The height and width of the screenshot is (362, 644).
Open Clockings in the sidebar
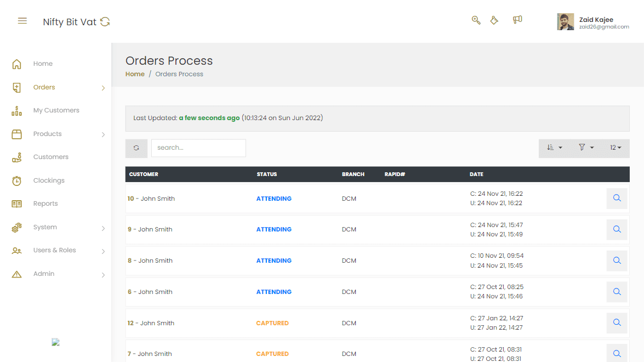click(x=49, y=180)
